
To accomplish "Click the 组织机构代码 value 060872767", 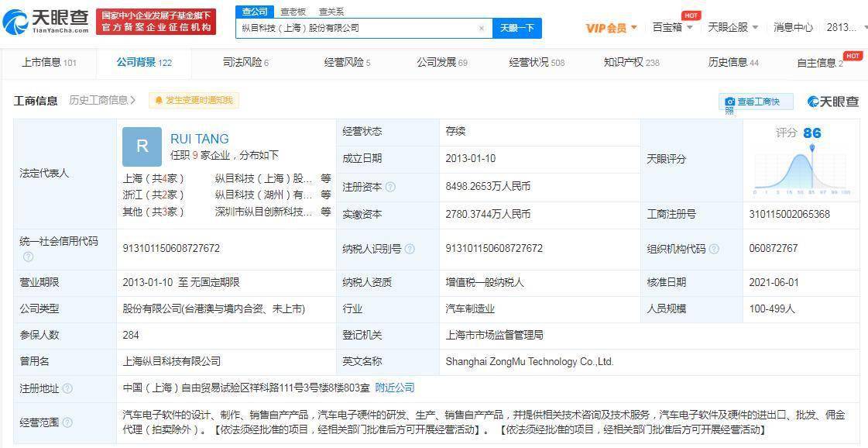I will (774, 248).
